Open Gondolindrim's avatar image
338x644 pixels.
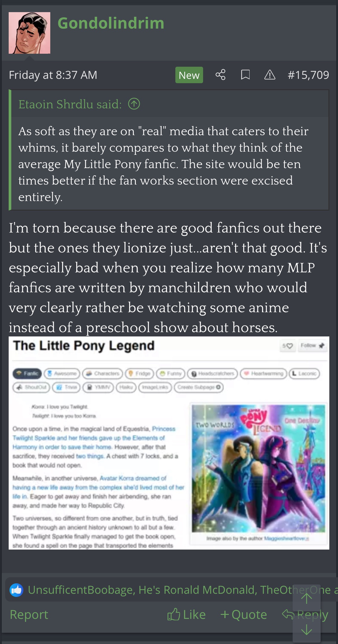pos(29,33)
